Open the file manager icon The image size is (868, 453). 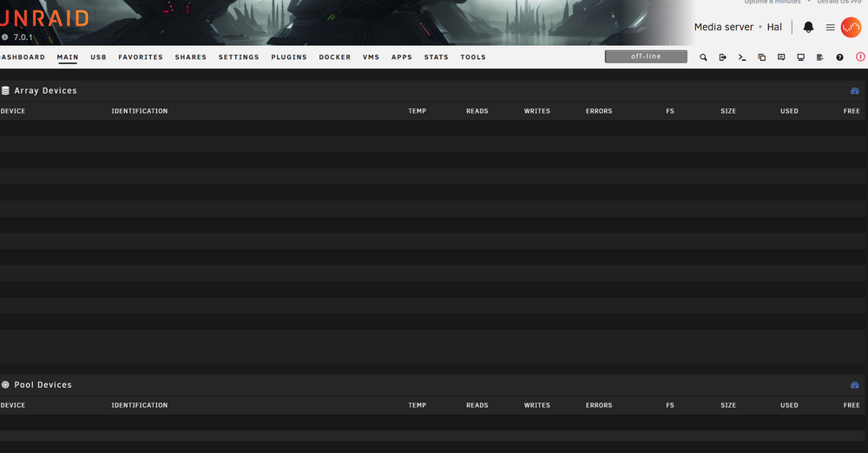pos(762,57)
